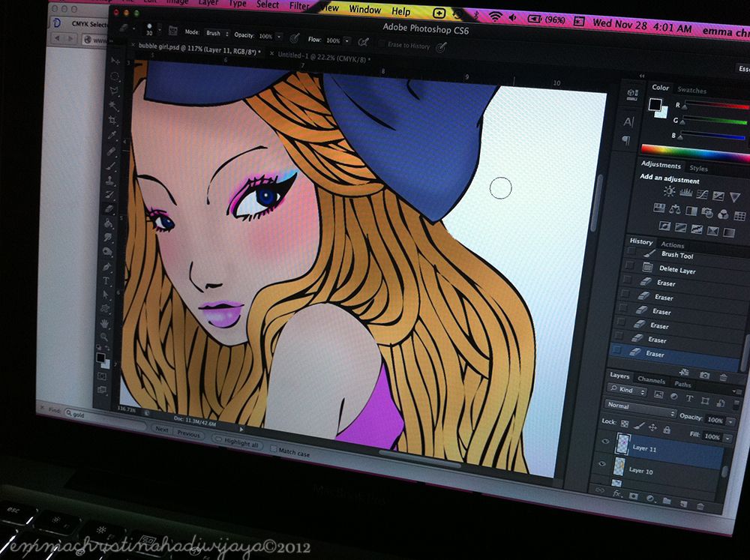The height and width of the screenshot is (560, 750).
Task: Open the layer Opacity dropdown arrow
Action: point(730,422)
